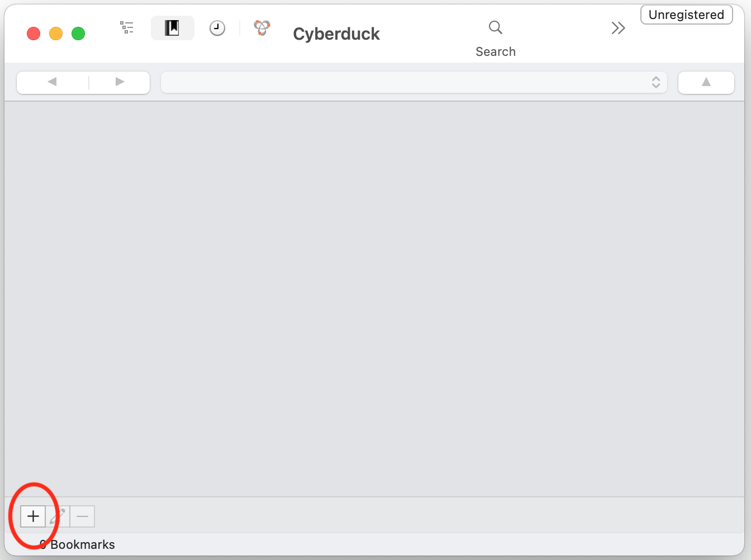Switch to the browser outline view icon

tap(127, 27)
